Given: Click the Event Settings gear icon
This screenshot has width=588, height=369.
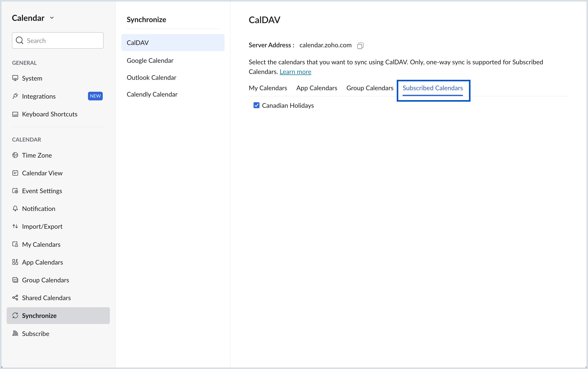Looking at the screenshot, I should pyautogui.click(x=15, y=191).
